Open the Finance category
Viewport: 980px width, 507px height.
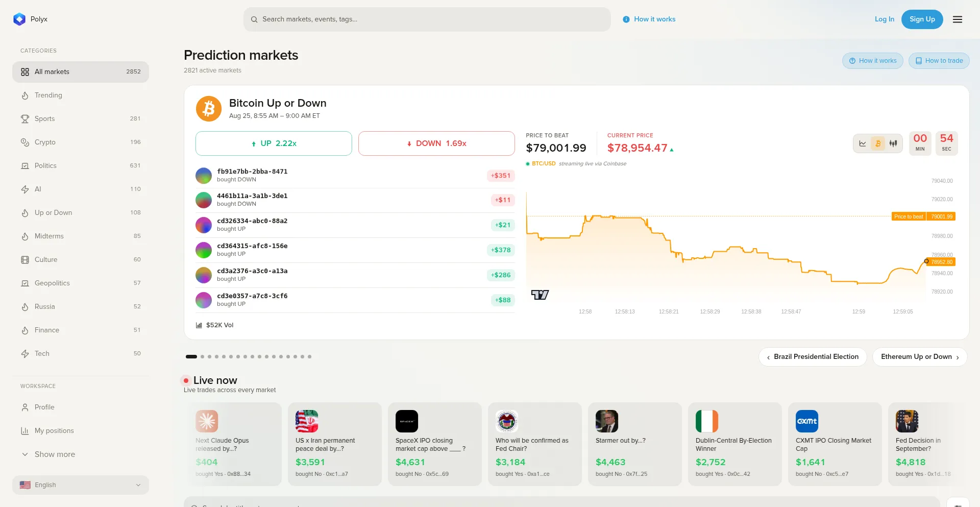(81, 330)
